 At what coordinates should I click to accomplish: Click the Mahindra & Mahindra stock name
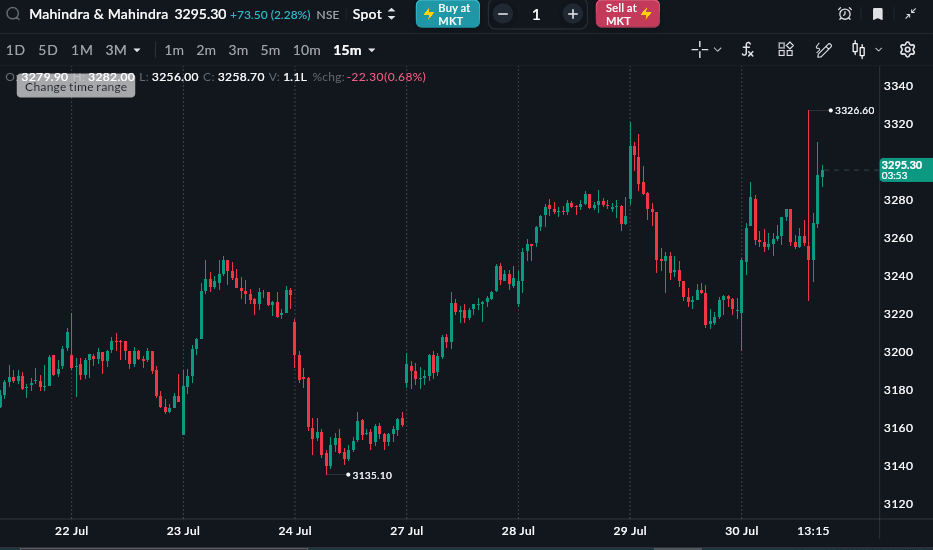tap(99, 14)
